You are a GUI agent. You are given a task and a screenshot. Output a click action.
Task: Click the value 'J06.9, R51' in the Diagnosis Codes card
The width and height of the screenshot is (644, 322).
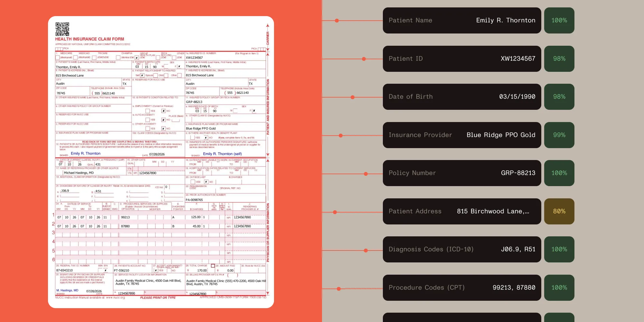tap(518, 249)
